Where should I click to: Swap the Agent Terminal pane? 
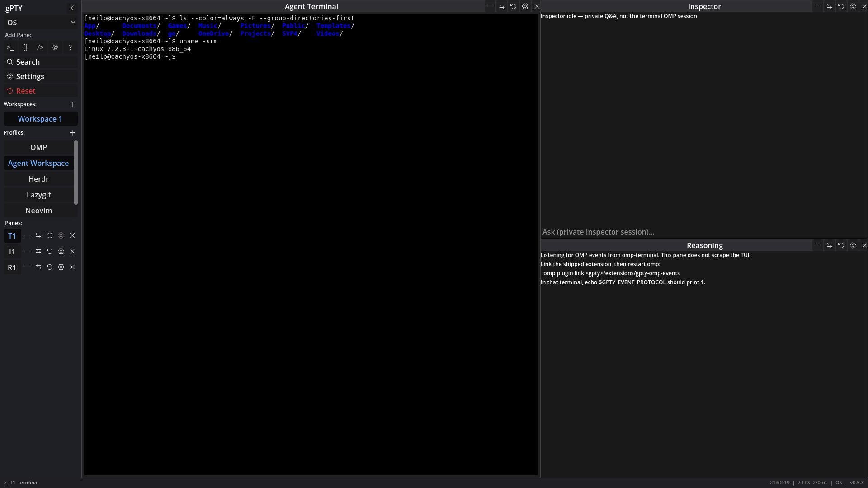coord(502,6)
